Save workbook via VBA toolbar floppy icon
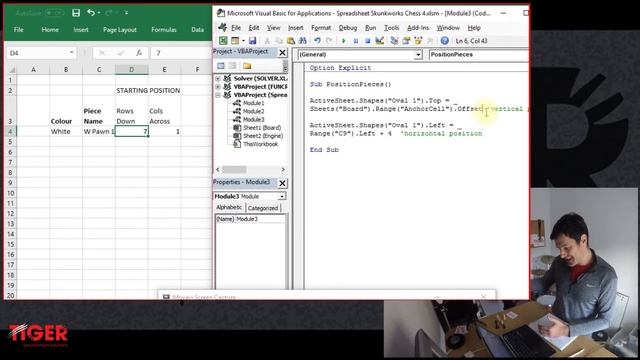The width and height of the screenshot is (640, 360). (252, 40)
